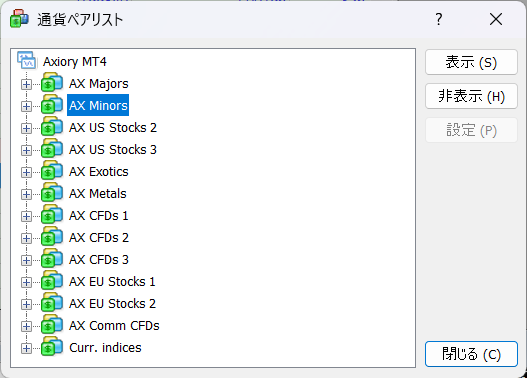The height and width of the screenshot is (378, 527).
Task: Select the AX US Stocks 3 label
Action: (x=113, y=150)
